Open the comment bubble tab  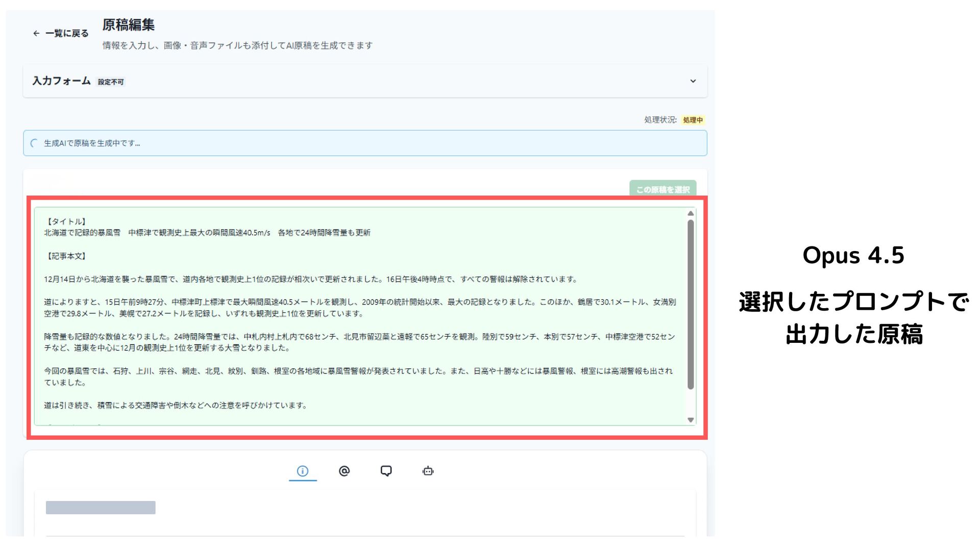(386, 471)
